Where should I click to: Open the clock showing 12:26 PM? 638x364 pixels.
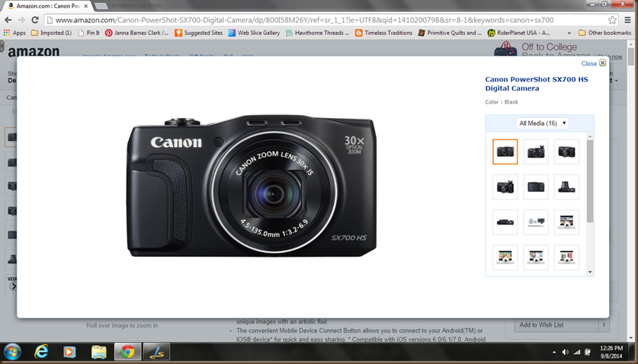pyautogui.click(x=611, y=353)
